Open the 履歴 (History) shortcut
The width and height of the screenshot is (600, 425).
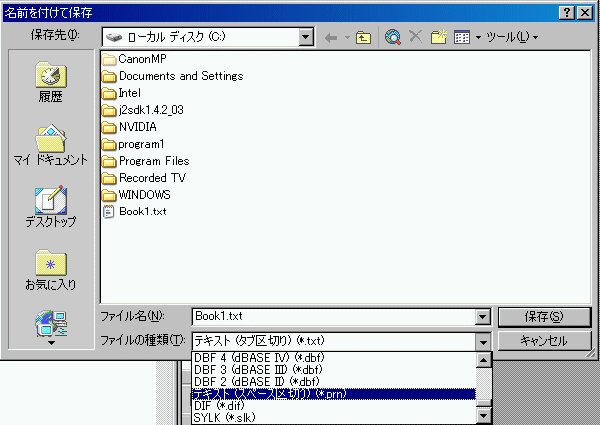coord(50,83)
